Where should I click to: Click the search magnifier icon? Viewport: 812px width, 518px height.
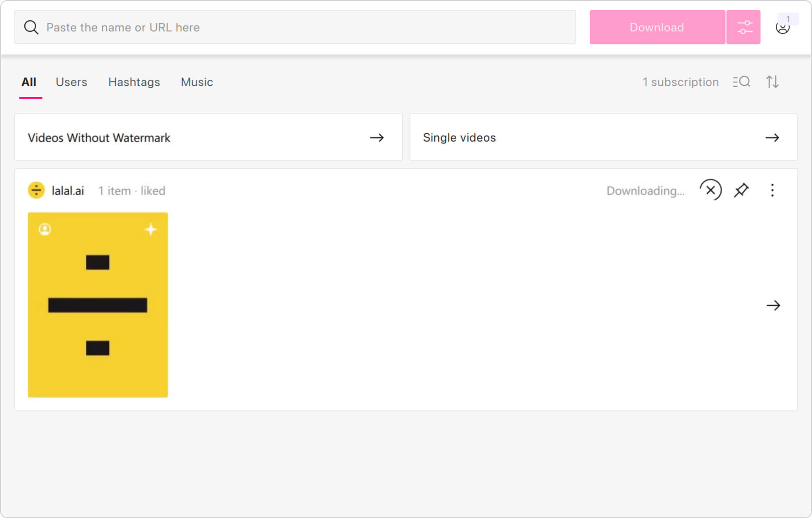click(x=31, y=27)
